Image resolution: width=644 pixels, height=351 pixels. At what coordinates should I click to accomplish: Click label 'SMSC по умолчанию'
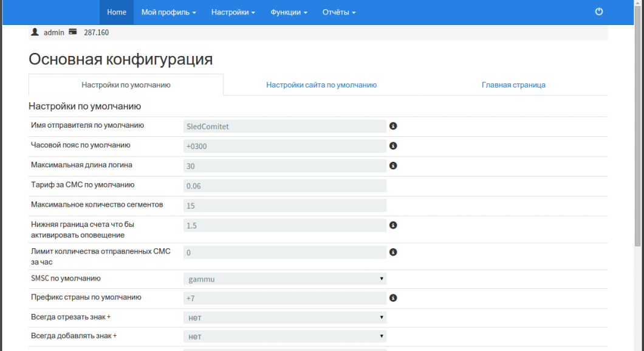click(66, 278)
